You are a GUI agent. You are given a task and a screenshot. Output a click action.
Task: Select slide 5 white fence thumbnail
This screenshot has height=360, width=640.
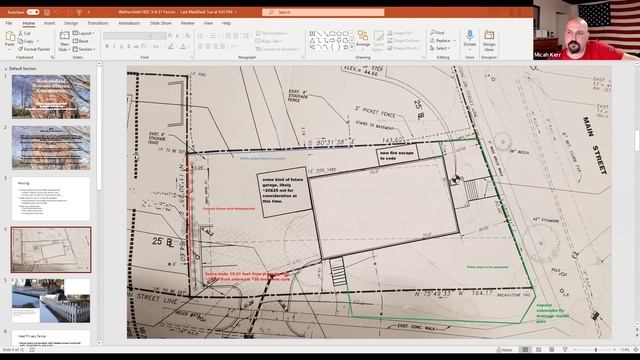[x=51, y=300]
